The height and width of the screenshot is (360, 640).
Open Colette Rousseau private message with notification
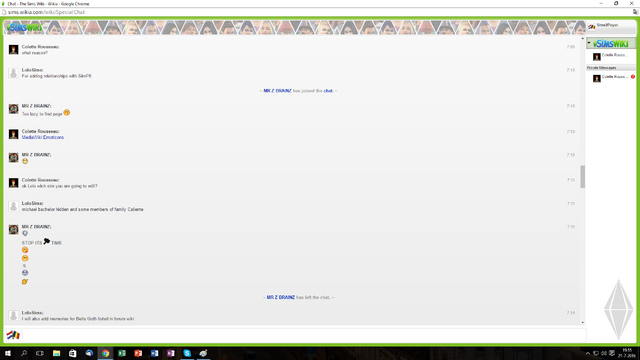(611, 77)
